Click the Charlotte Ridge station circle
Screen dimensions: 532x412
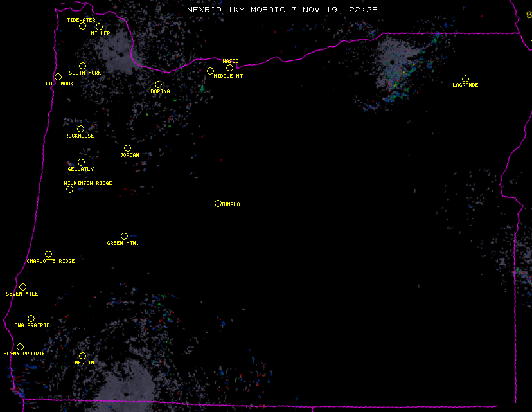48,255
